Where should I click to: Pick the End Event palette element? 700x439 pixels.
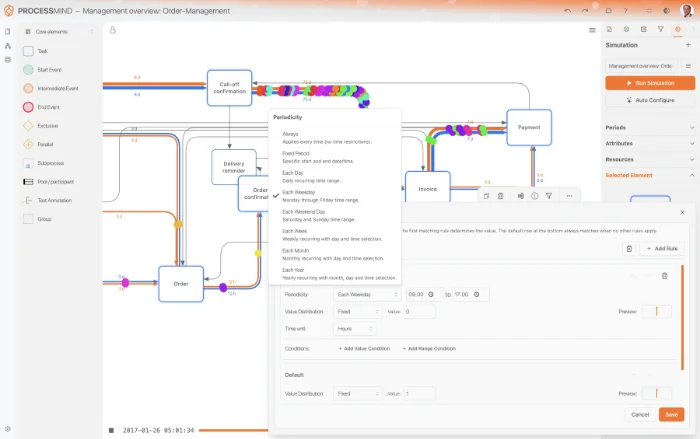49,107
